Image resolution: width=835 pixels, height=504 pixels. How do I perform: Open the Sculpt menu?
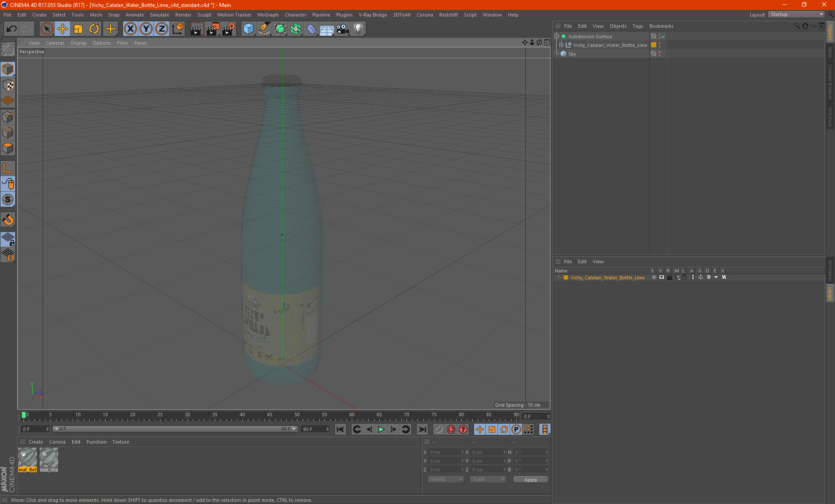pyautogui.click(x=204, y=15)
